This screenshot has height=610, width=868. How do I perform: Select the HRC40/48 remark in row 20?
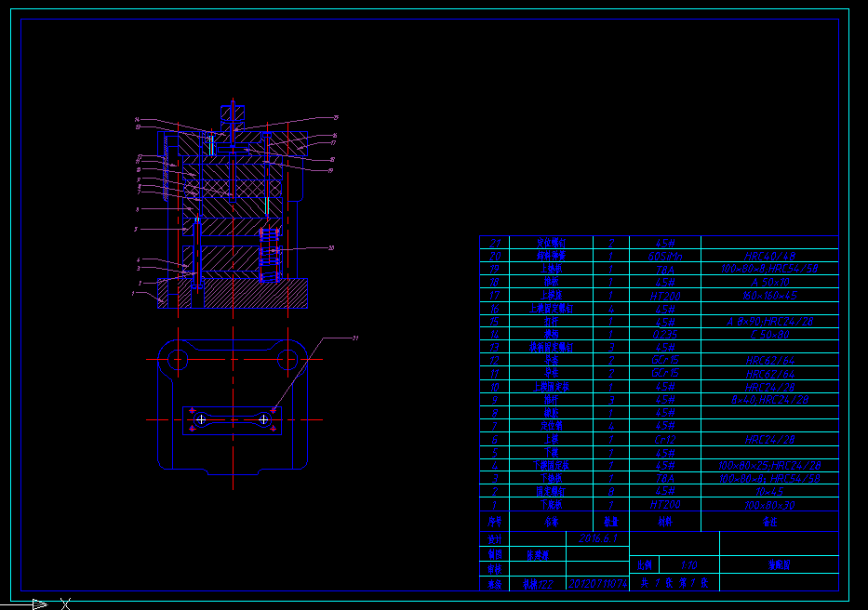point(769,257)
